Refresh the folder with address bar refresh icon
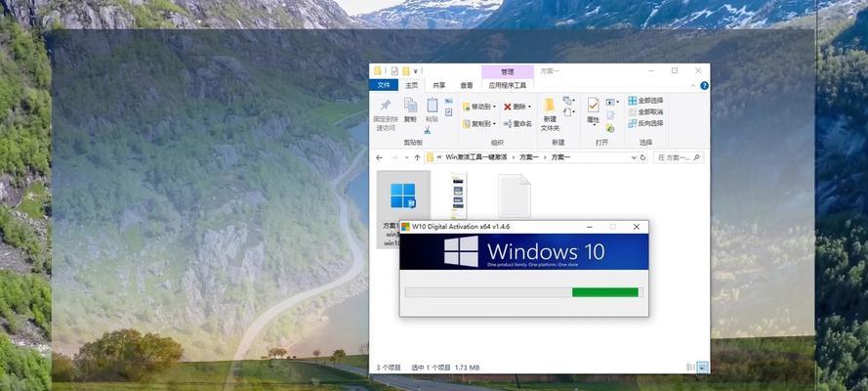The height and width of the screenshot is (391, 868). coord(642,157)
